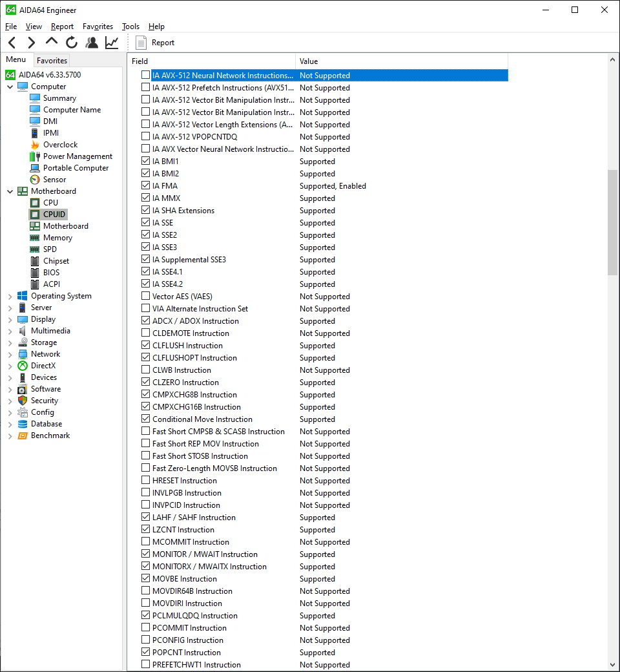Open the Report menu
Image resolution: width=620 pixels, height=672 pixels.
(62, 26)
